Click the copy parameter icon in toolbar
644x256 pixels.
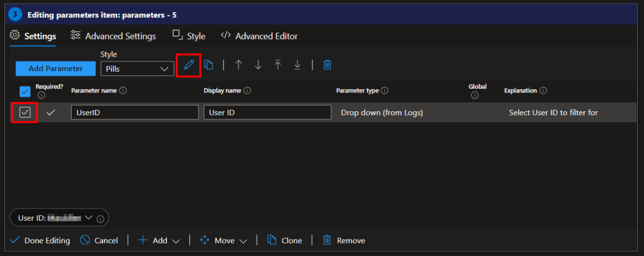[x=209, y=65]
